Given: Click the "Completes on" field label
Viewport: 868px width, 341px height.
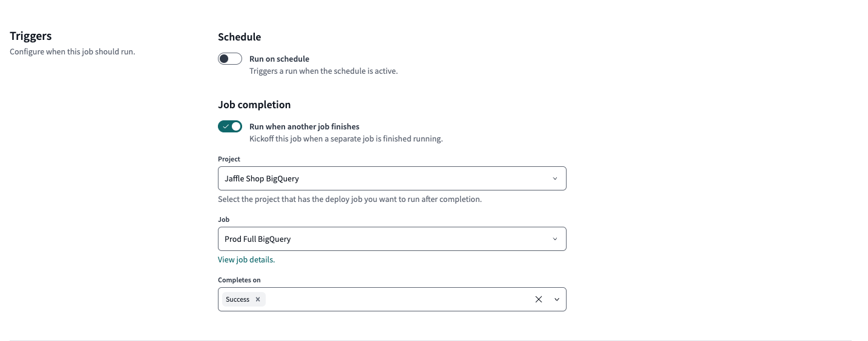Looking at the screenshot, I should 239,280.
